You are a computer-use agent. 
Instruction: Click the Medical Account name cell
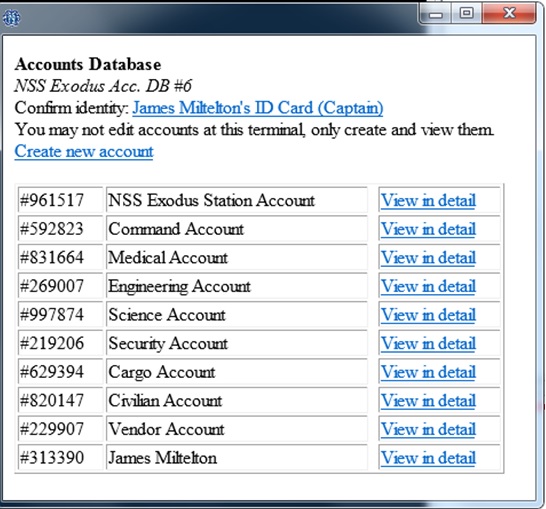pyautogui.click(x=237, y=257)
